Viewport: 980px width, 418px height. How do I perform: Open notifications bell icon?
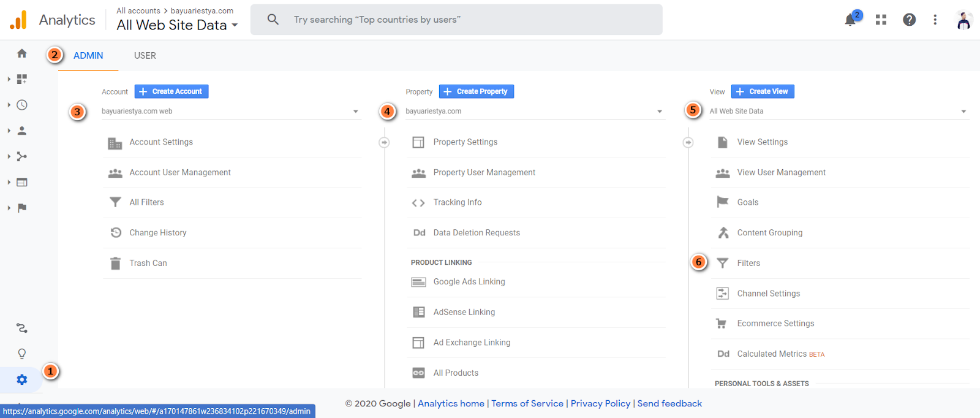coord(850,20)
